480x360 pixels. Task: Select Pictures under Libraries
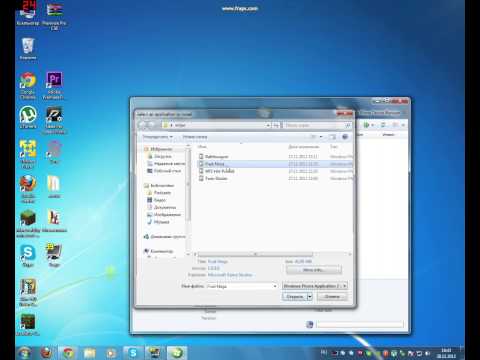pos(164,215)
